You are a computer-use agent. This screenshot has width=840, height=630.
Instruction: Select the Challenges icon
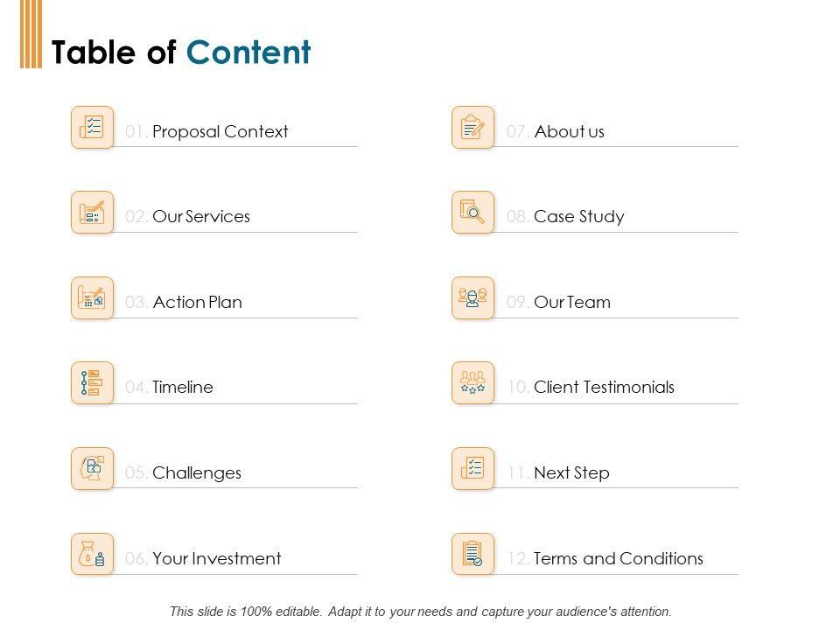click(x=92, y=469)
